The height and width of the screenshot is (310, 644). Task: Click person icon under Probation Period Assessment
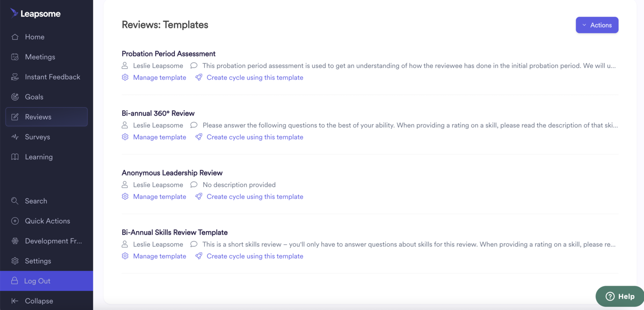(125, 66)
